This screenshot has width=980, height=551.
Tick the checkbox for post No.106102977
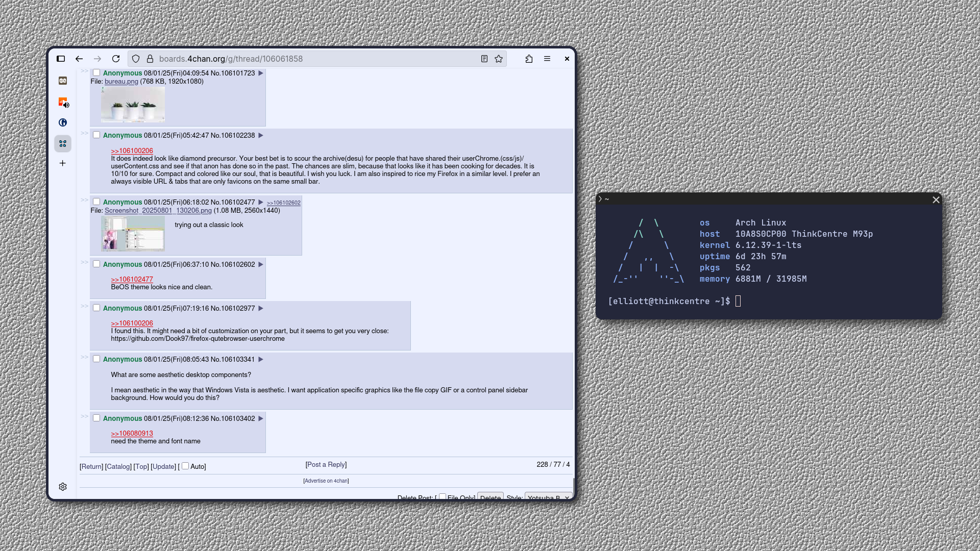pyautogui.click(x=96, y=308)
